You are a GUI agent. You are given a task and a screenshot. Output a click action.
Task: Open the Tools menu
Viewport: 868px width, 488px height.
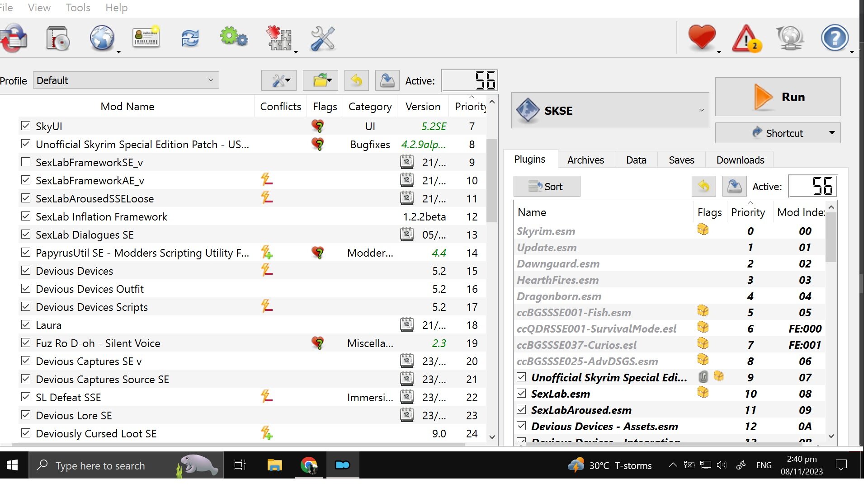[x=78, y=8]
